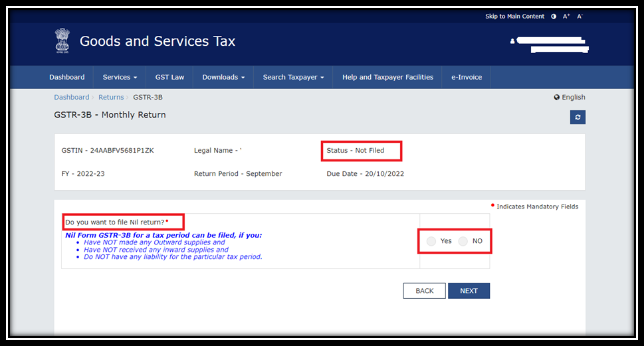Click the Goods and Services Tax title
This screenshot has width=644, height=346.
point(158,41)
